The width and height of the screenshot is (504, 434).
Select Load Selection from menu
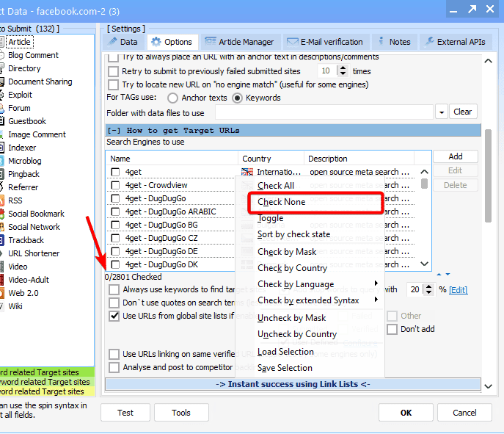click(x=310, y=352)
